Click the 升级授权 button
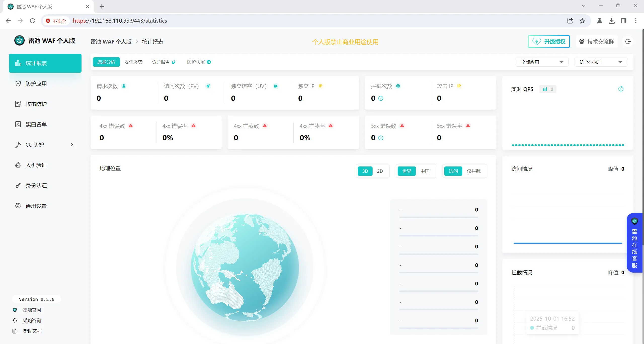This screenshot has height=344, width=644. pos(549,41)
